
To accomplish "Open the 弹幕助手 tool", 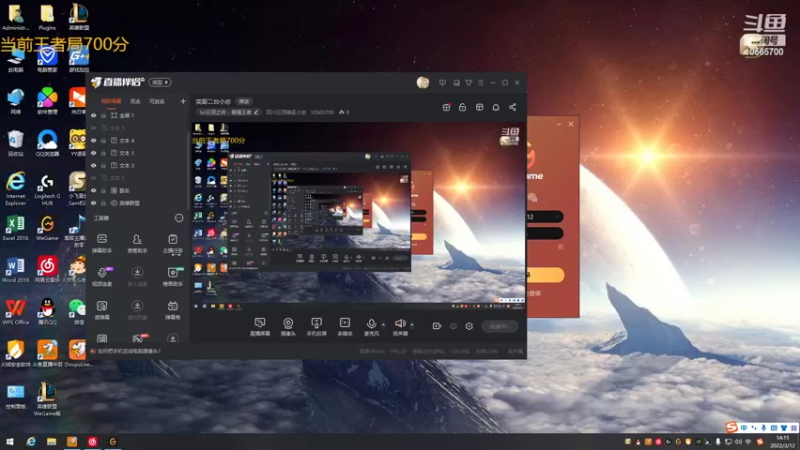I will coord(102,243).
